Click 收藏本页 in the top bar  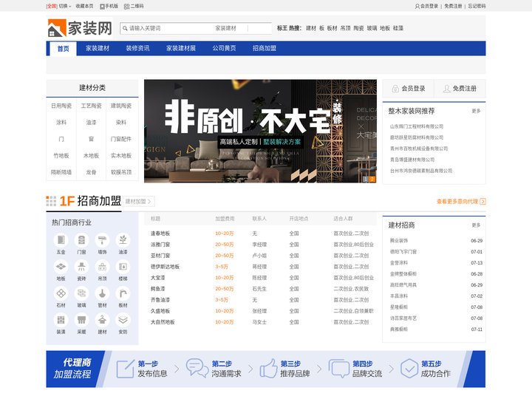(84, 6)
